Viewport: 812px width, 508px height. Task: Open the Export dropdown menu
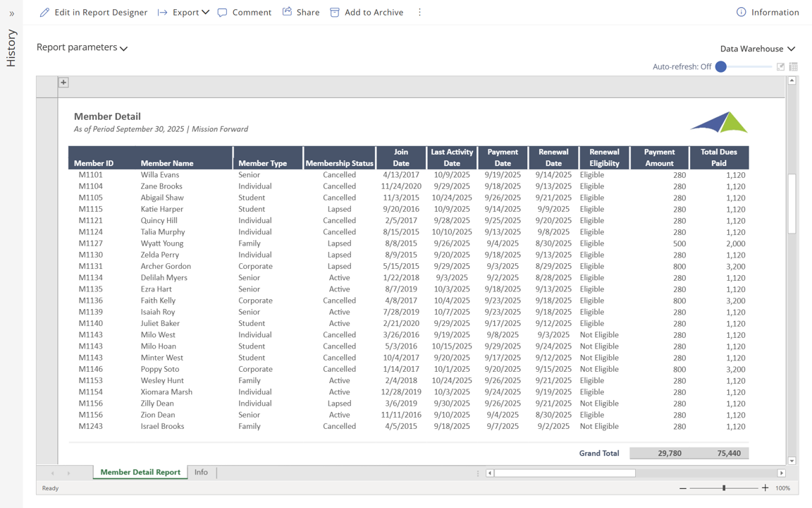click(x=184, y=13)
